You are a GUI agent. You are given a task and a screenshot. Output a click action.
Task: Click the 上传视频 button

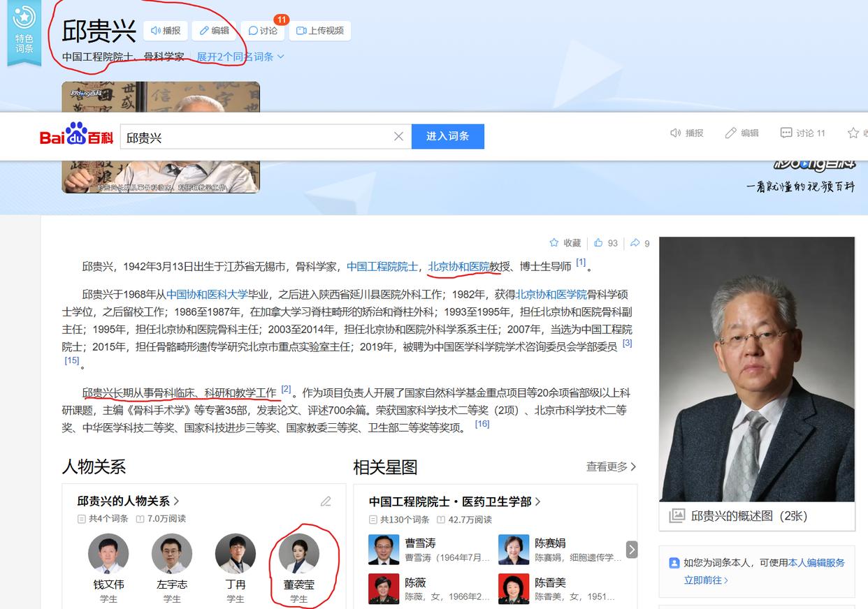320,31
